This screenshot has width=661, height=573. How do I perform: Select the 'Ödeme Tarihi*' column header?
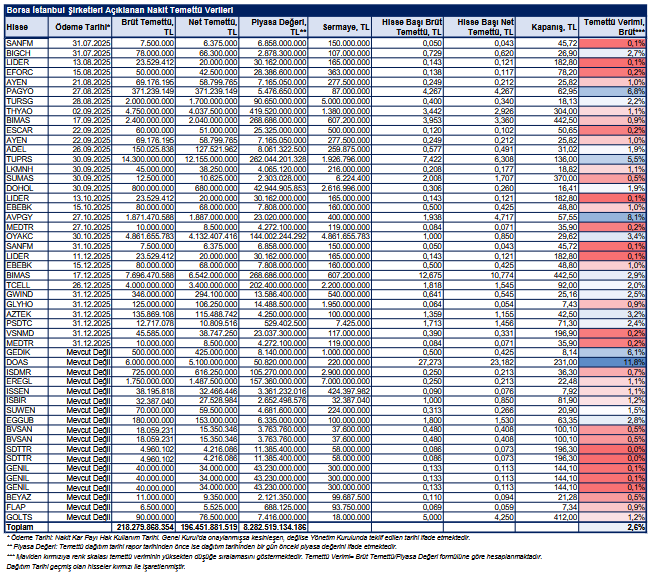coord(81,27)
